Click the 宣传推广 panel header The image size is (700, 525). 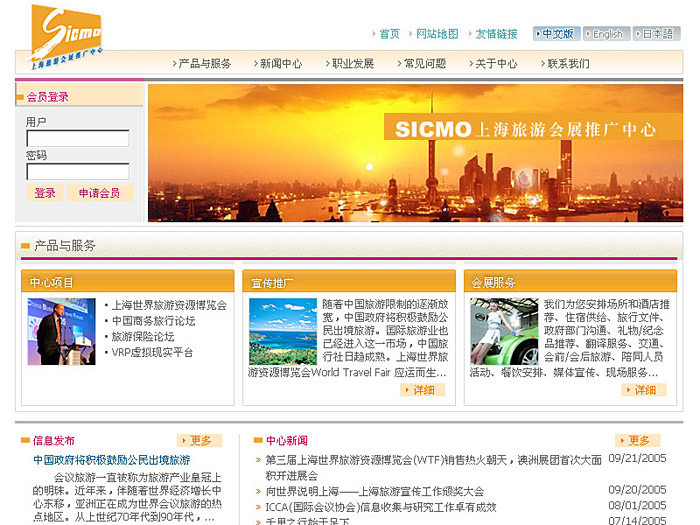click(x=349, y=282)
